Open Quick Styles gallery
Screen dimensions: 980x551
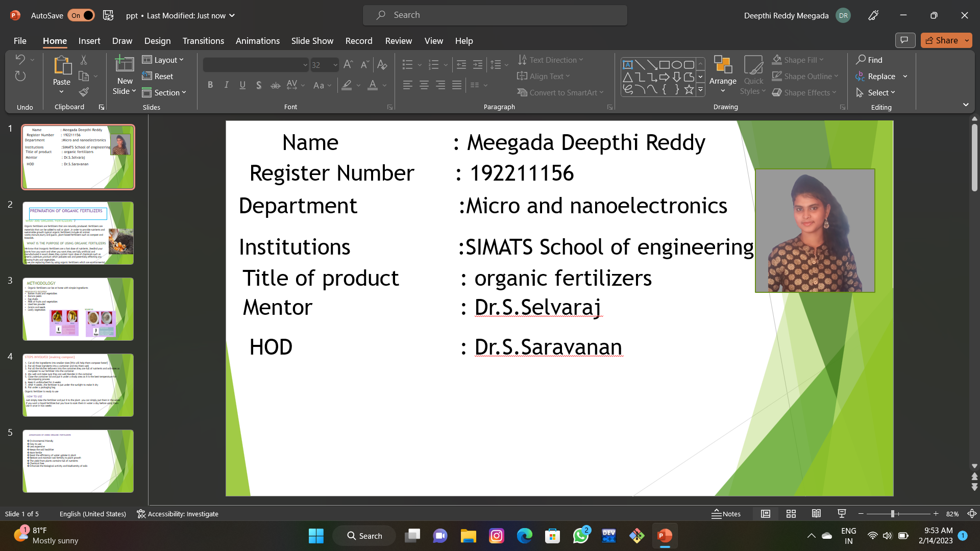pyautogui.click(x=753, y=75)
